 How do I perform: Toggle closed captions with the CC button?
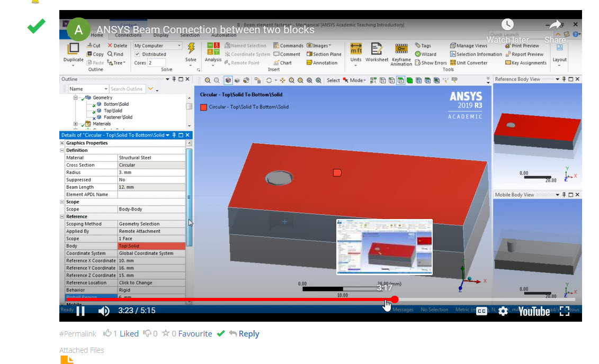click(482, 311)
